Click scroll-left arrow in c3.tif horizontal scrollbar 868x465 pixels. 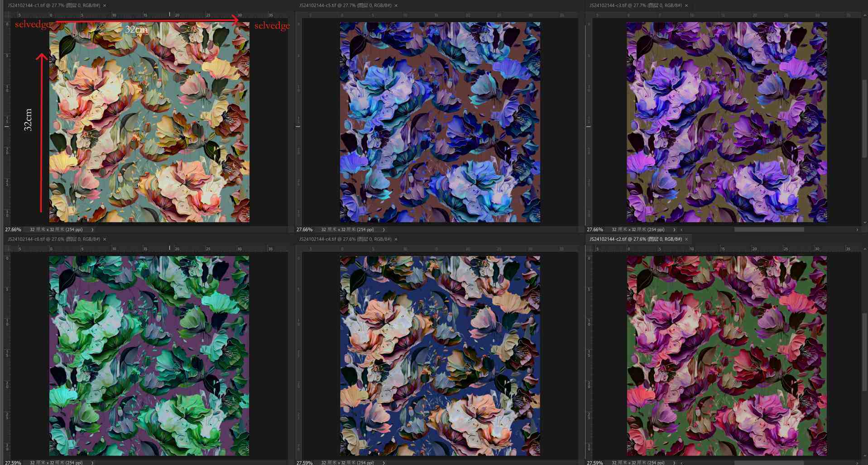click(x=681, y=229)
